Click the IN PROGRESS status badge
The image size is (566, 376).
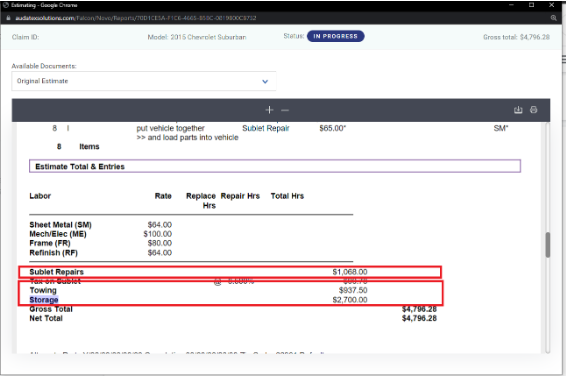coord(335,36)
